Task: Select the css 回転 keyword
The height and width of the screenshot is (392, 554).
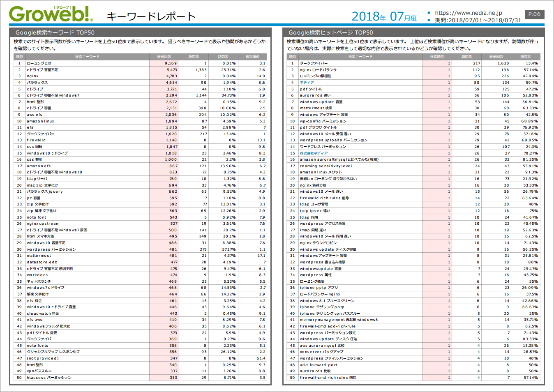Action: (35, 147)
